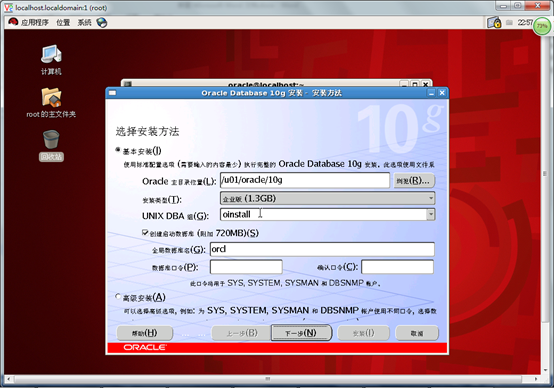The width and height of the screenshot is (554, 388).
Task: Click in UNIX DBA group oinstall field
Action: (323, 214)
